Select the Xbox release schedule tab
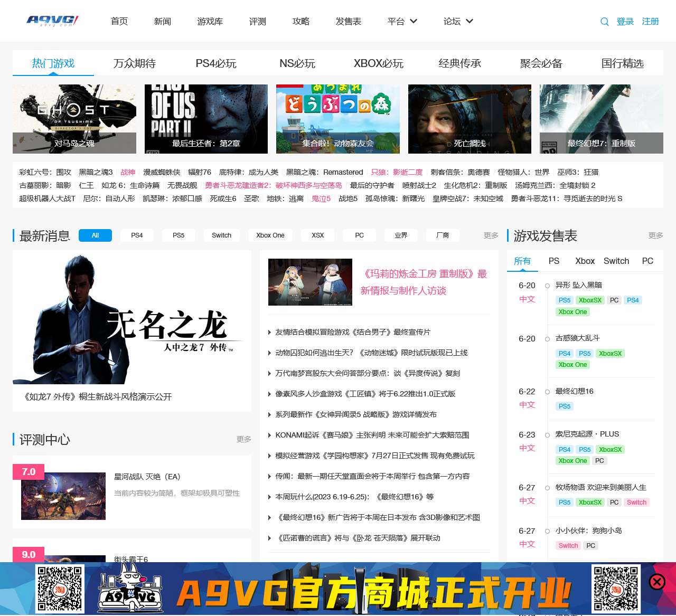 point(585,261)
